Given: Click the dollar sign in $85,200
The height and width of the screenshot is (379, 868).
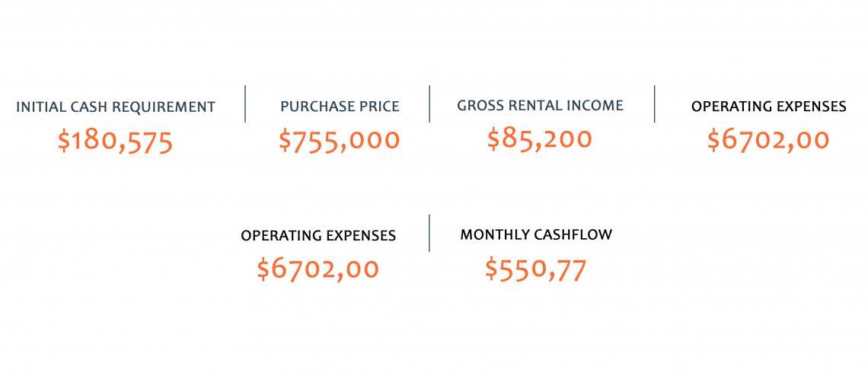Looking at the screenshot, I should tap(494, 139).
